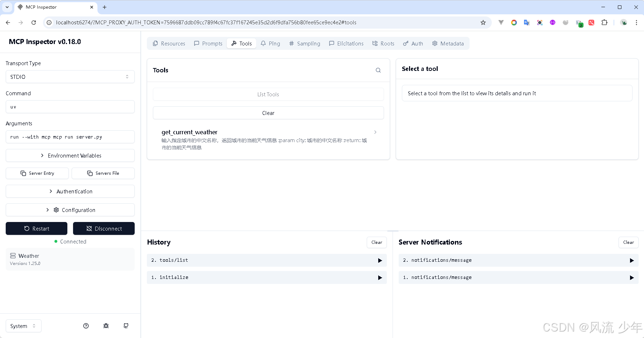Expand the initialize history entry
Image resolution: width=644 pixels, height=338 pixels.
coord(267,277)
